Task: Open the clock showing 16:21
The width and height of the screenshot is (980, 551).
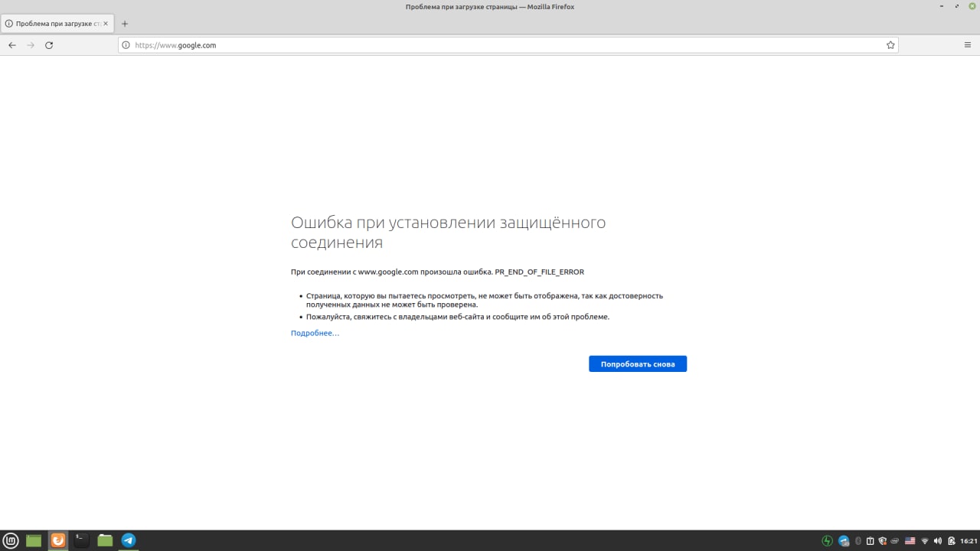Action: (x=969, y=541)
